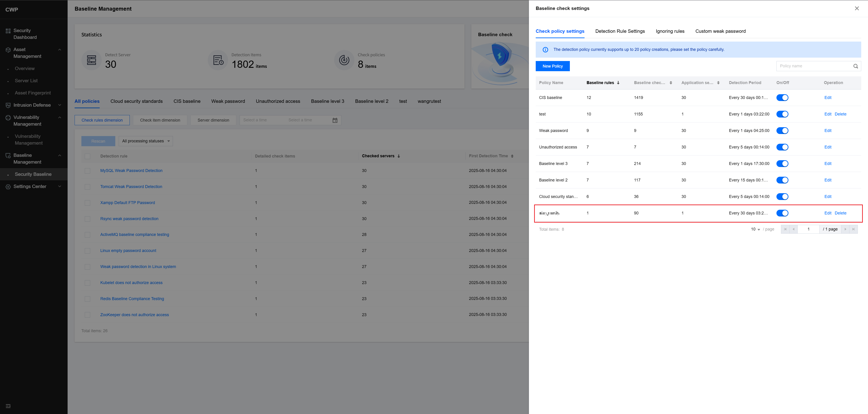Viewport: 868px width, 414px height.
Task: Click the page number input field
Action: pos(808,229)
